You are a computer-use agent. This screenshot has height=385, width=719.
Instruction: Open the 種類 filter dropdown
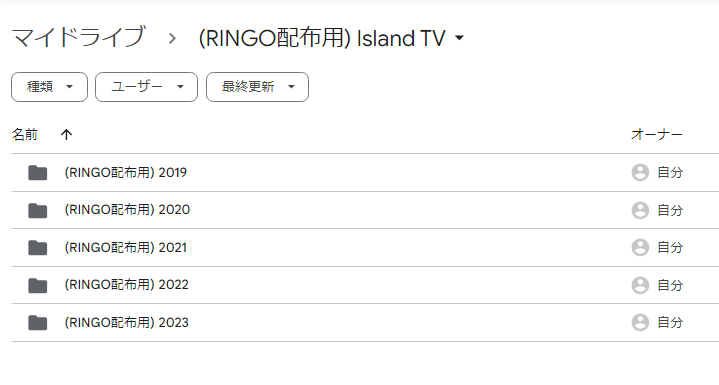(x=50, y=87)
